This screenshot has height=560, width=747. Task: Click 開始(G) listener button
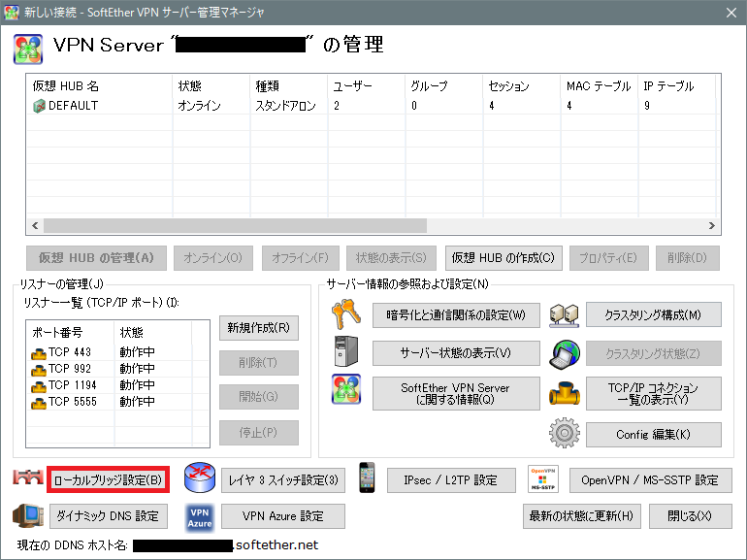[259, 397]
